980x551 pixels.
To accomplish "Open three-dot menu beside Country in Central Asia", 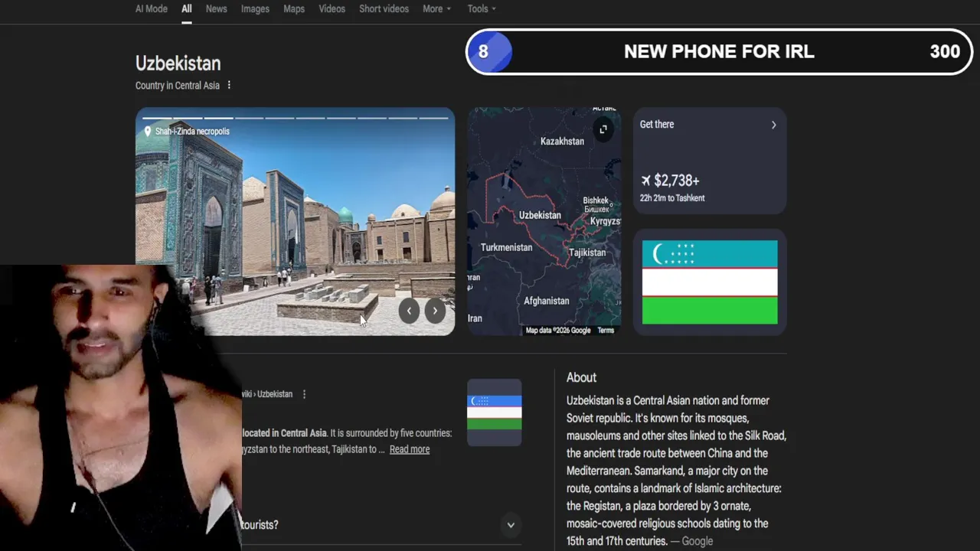I will pos(228,85).
